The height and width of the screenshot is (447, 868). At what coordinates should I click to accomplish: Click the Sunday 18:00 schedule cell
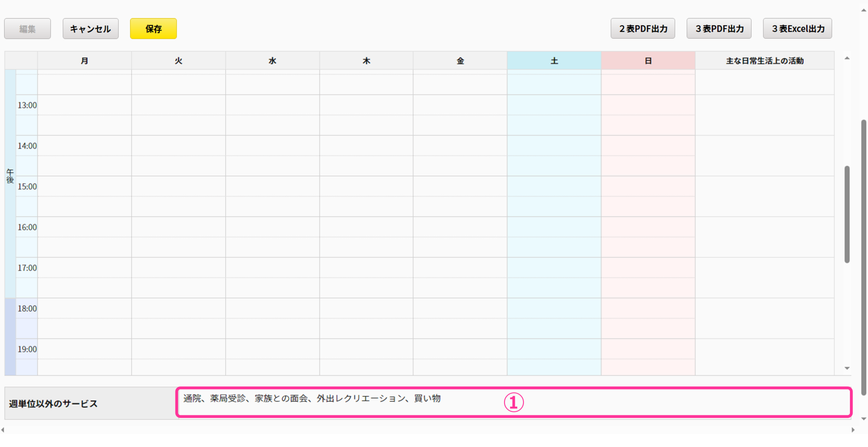pos(648,308)
